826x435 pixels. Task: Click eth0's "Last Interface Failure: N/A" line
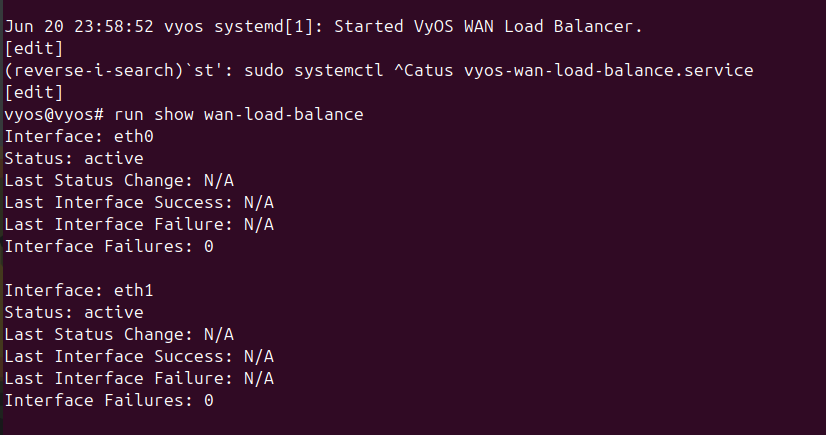[139, 224]
